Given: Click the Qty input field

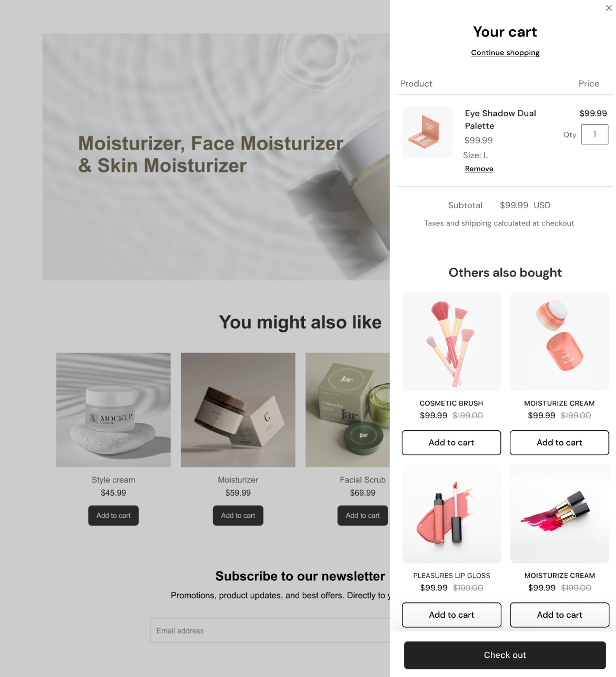Looking at the screenshot, I should [x=594, y=134].
